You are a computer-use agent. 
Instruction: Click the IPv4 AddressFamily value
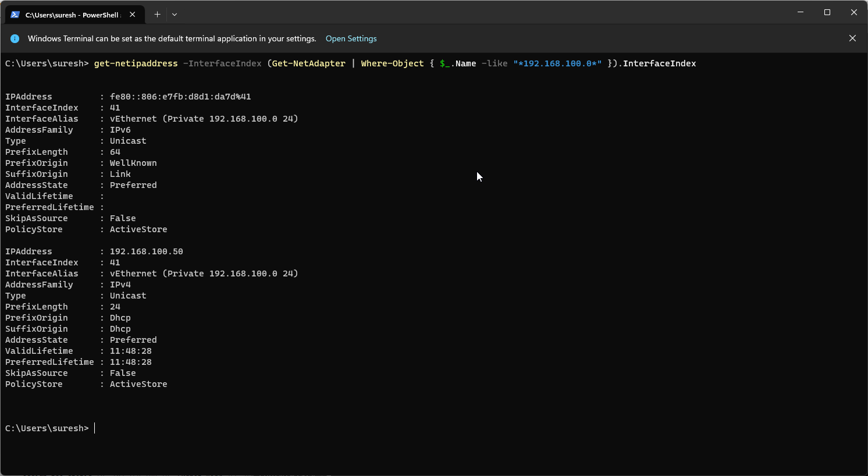click(120, 285)
